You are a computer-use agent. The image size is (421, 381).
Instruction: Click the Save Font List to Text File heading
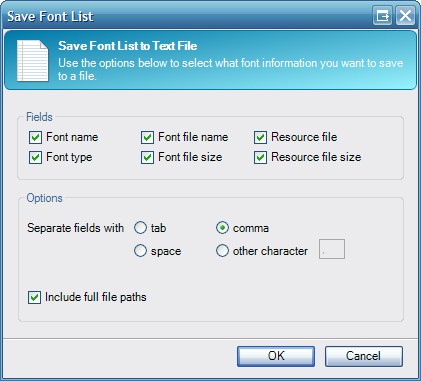(x=128, y=46)
